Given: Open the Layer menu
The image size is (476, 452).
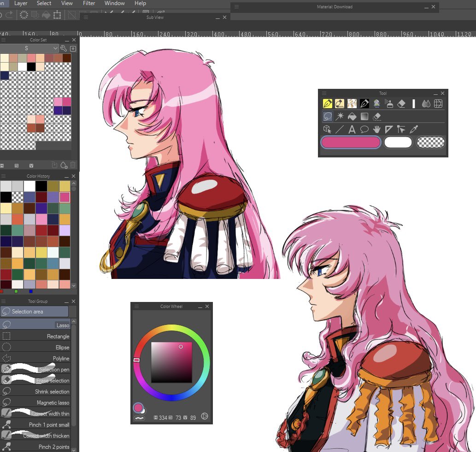Looking at the screenshot, I should click(21, 3).
